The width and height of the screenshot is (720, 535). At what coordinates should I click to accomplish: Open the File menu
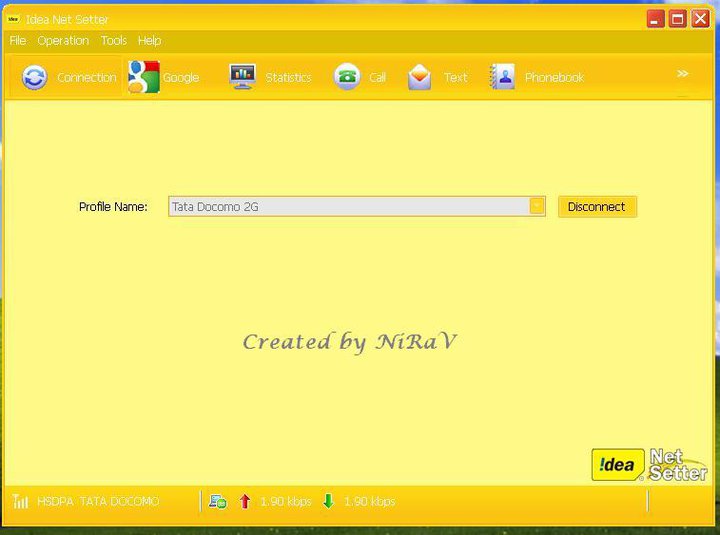coord(18,41)
